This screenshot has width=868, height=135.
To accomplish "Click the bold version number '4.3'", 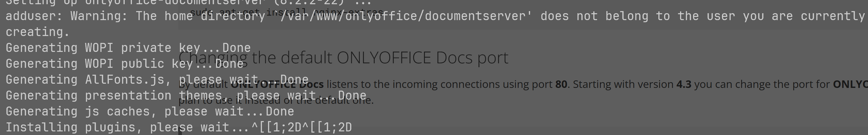I will [684, 84].
